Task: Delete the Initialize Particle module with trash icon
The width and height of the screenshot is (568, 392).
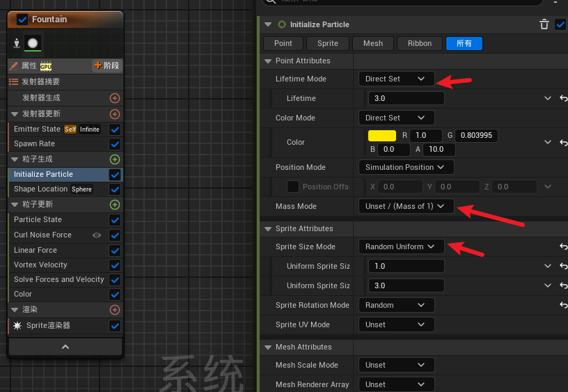Action: tap(544, 24)
